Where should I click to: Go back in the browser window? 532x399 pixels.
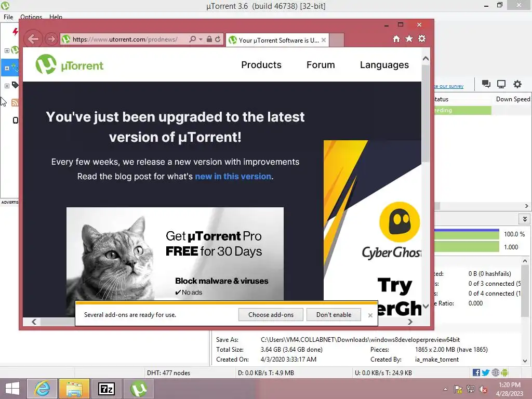pyautogui.click(x=33, y=39)
